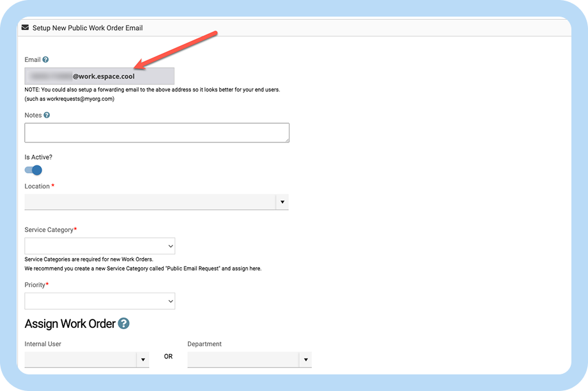Click into the Notes text area
Screen dimensions: 588x391
[x=157, y=132]
